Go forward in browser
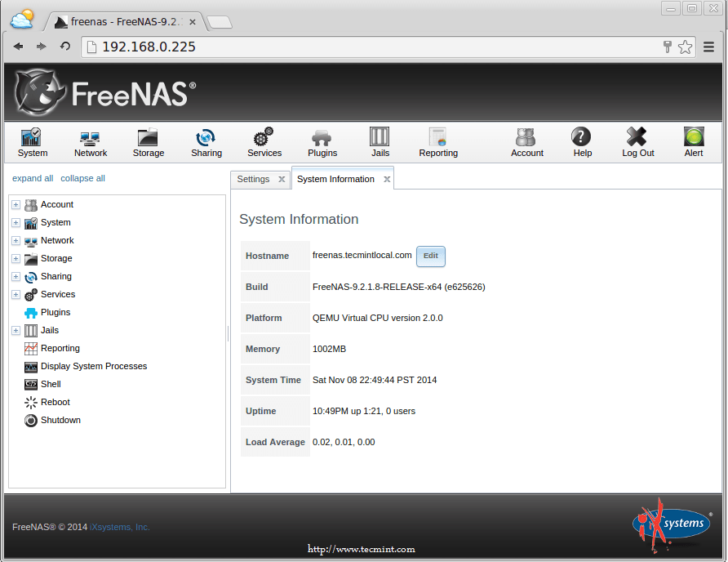Screen dimensions: 728x562 42,47
